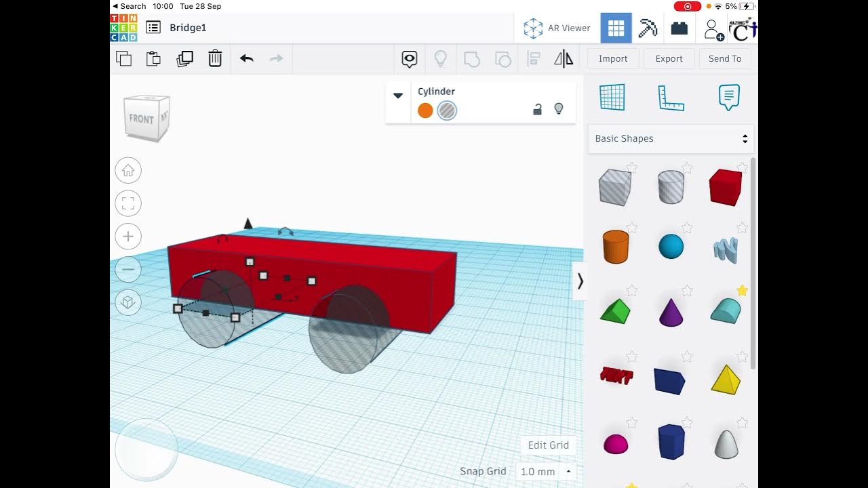Open the user profile avatar

[743, 29]
